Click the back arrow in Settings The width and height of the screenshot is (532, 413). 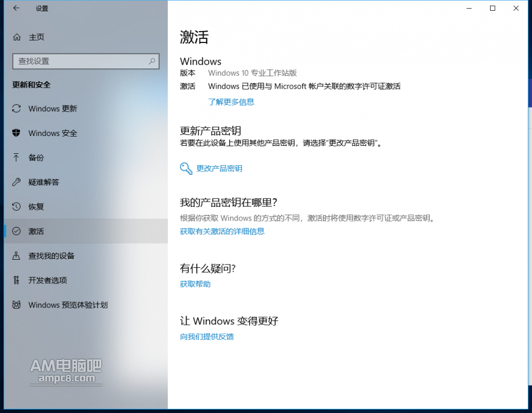(x=16, y=9)
